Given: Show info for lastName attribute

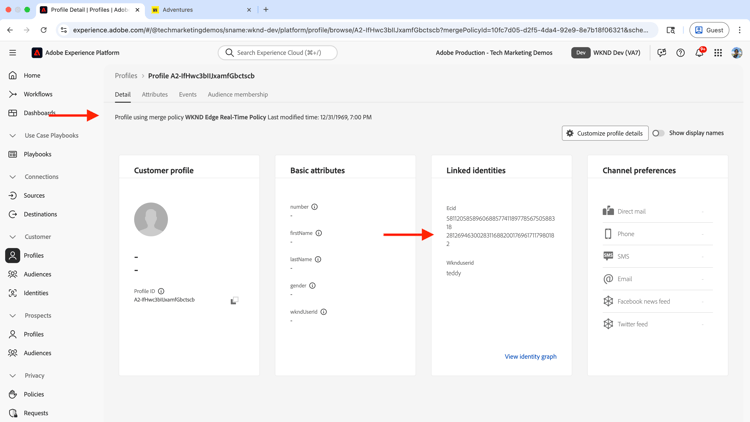Looking at the screenshot, I should [x=318, y=259].
